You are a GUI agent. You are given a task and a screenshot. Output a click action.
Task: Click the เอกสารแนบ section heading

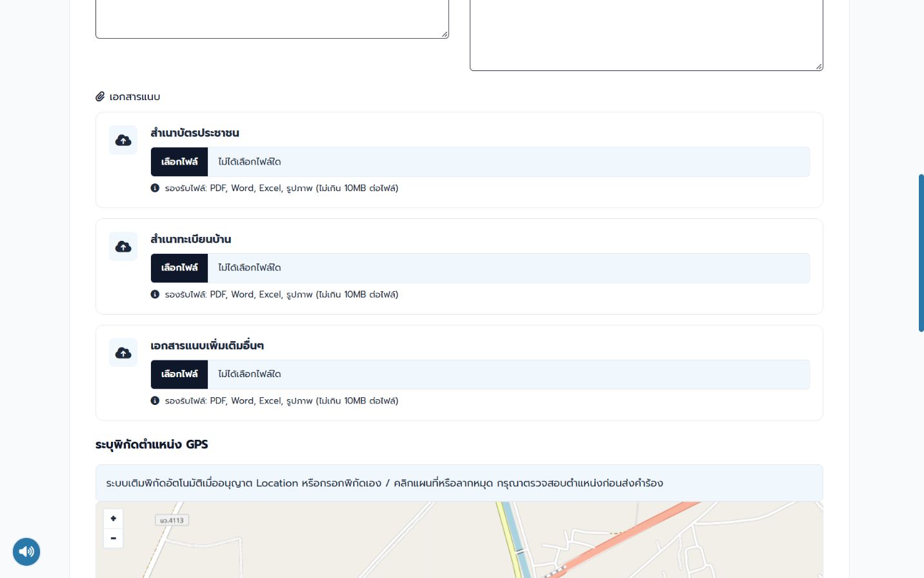point(135,97)
